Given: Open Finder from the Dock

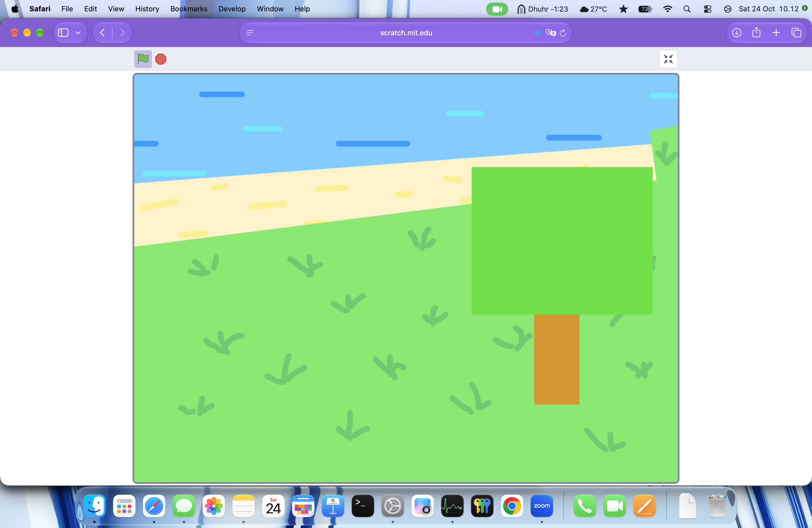Looking at the screenshot, I should [x=94, y=505].
